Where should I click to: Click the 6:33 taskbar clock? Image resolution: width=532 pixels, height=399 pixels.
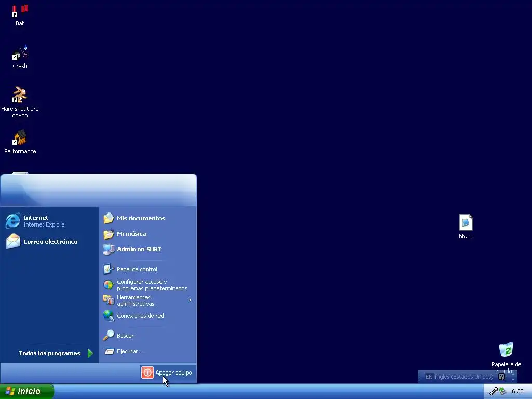point(517,391)
